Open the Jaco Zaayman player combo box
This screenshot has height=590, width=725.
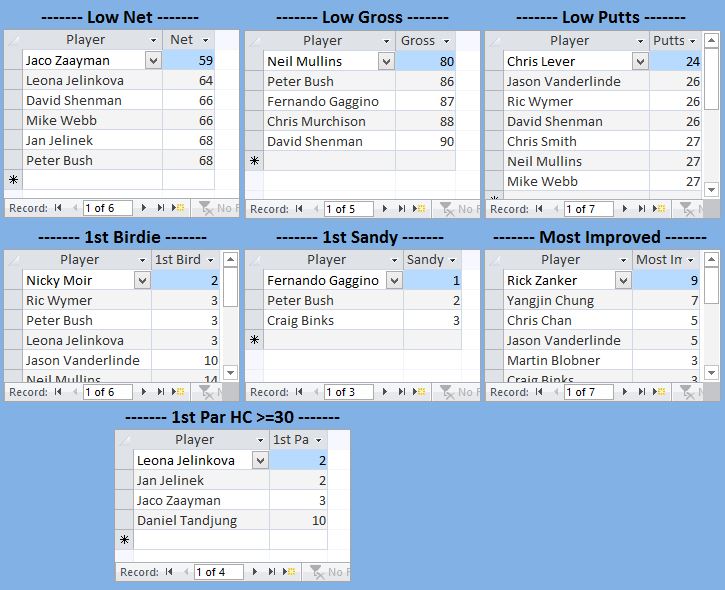[x=153, y=61]
